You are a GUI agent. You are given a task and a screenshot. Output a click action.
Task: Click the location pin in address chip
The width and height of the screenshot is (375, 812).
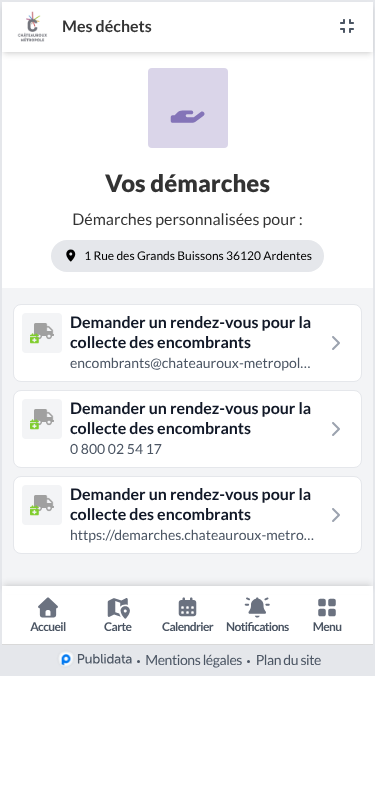[71, 256]
